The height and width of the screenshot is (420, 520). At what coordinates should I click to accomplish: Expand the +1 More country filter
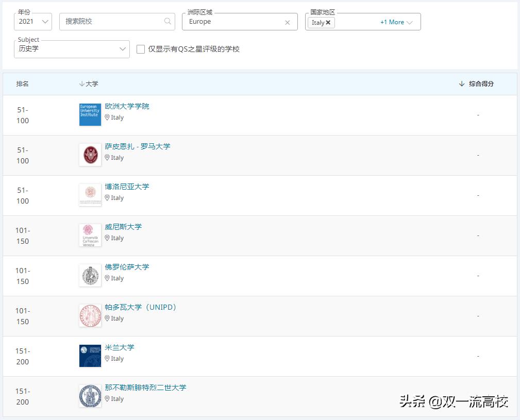(x=394, y=22)
